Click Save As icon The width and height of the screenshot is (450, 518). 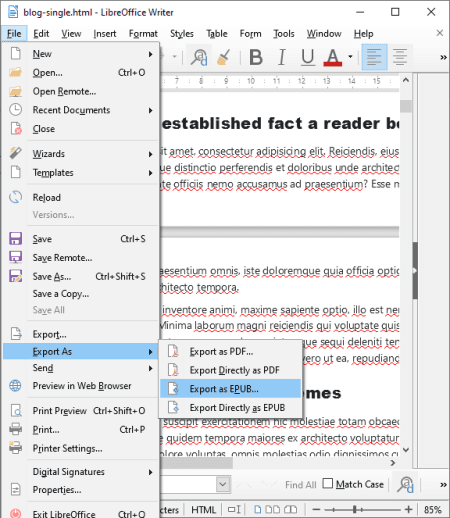(15, 276)
